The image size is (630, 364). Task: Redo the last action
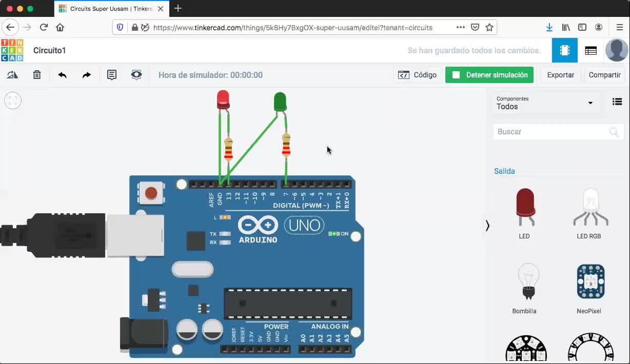pos(87,75)
